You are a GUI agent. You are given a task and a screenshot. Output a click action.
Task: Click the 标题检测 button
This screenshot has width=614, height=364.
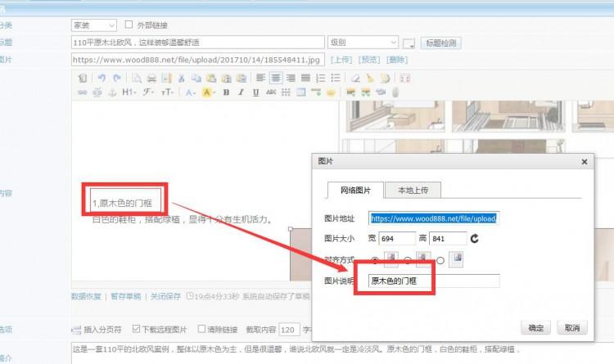pos(442,43)
